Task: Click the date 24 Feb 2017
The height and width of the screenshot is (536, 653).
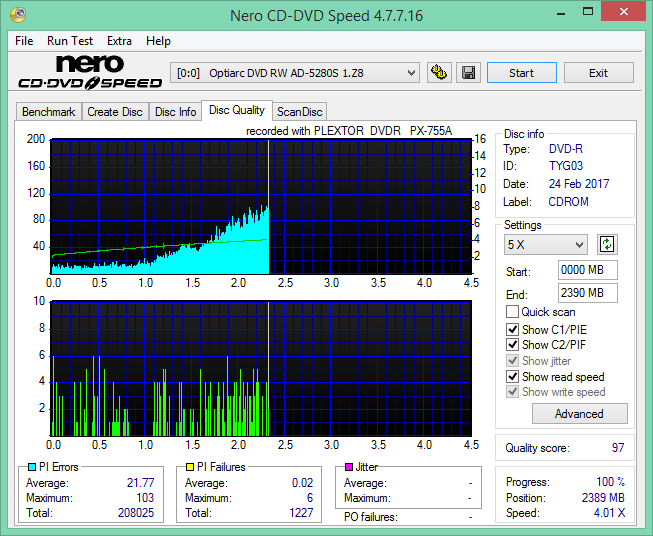Action: coord(579,184)
